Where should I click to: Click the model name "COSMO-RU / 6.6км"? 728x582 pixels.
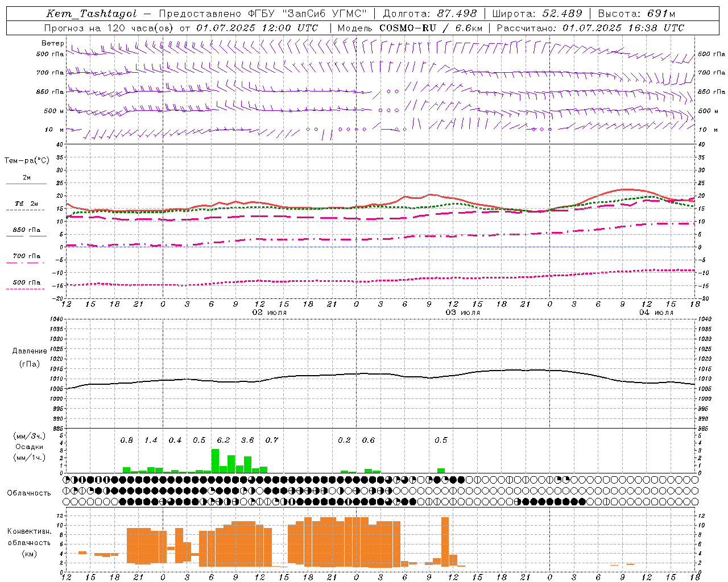click(x=431, y=28)
